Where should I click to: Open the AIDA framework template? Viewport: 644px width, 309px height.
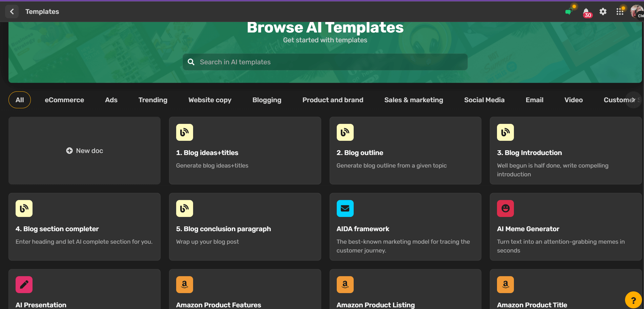point(405,227)
